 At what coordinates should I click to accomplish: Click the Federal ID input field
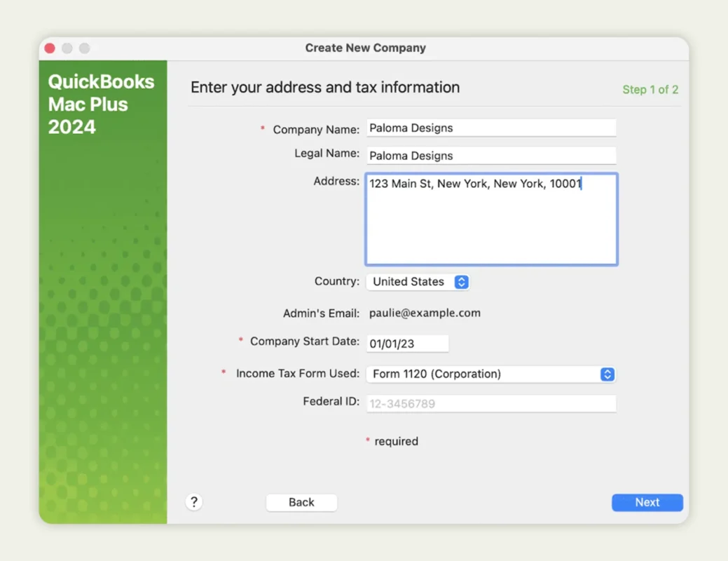click(x=490, y=403)
